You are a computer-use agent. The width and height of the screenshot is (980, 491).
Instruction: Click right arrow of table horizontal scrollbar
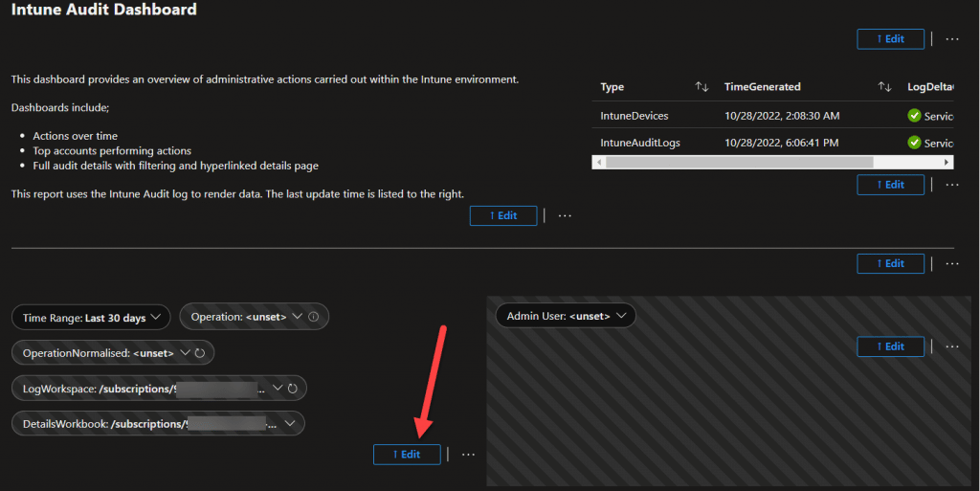(x=947, y=163)
